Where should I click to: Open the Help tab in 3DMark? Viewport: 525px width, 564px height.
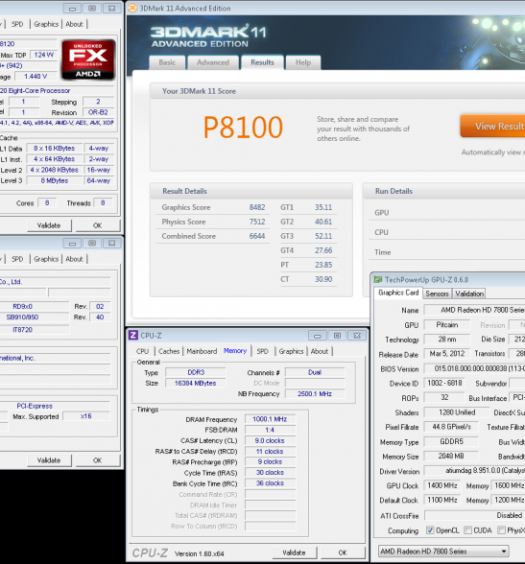(303, 63)
